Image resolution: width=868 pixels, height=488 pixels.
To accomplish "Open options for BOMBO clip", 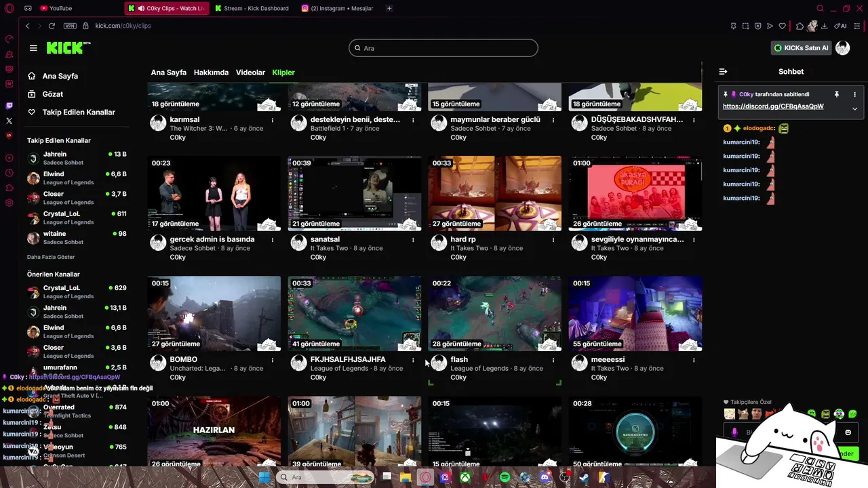I will [273, 360].
